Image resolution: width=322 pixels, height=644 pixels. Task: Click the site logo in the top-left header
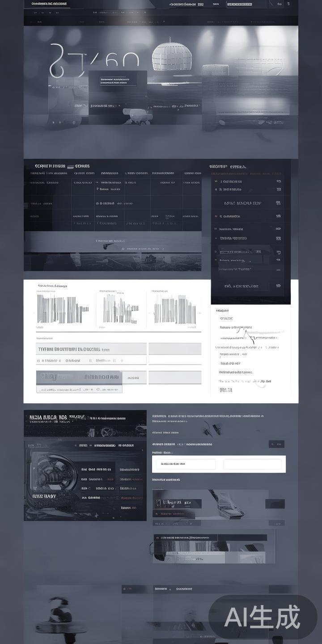(x=49, y=4)
